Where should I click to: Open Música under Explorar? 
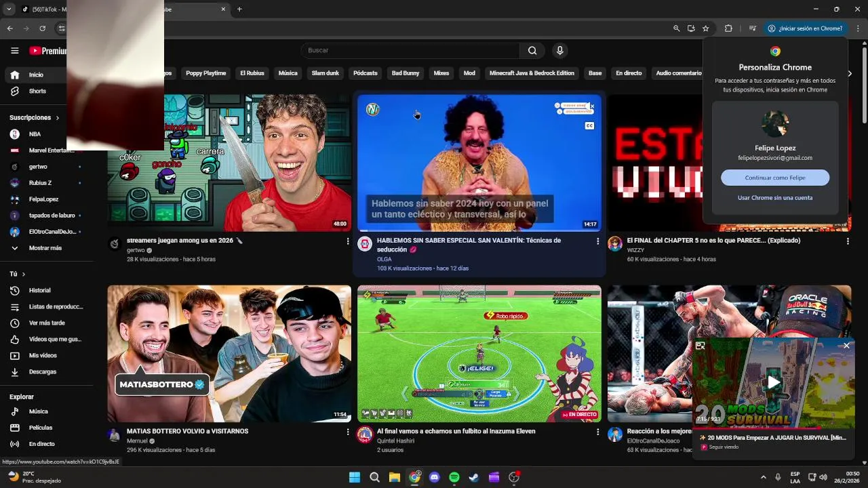click(46, 411)
